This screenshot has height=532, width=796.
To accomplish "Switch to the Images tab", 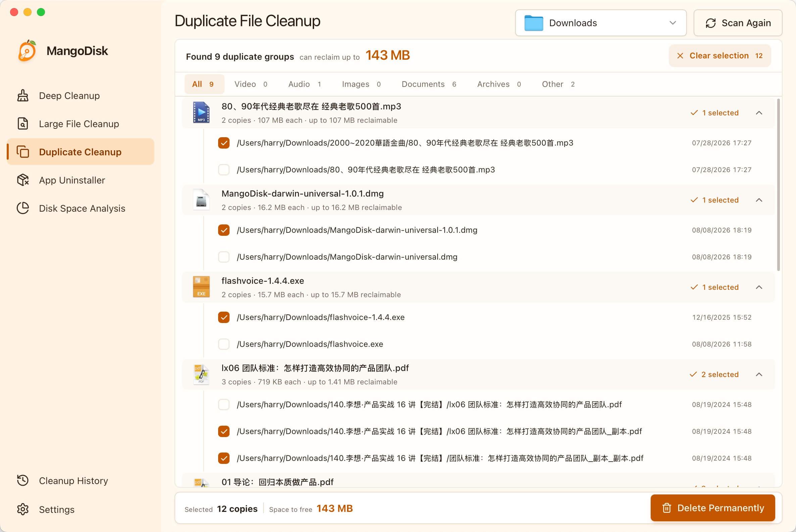I will tap(361, 84).
